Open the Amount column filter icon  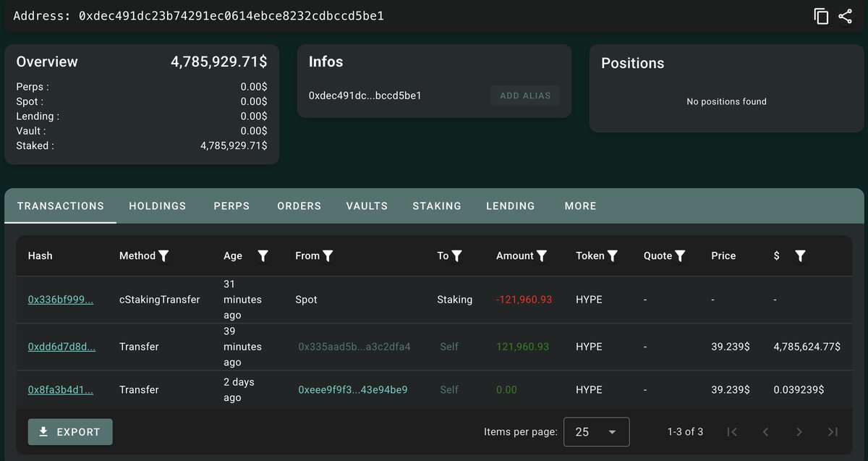pos(542,255)
